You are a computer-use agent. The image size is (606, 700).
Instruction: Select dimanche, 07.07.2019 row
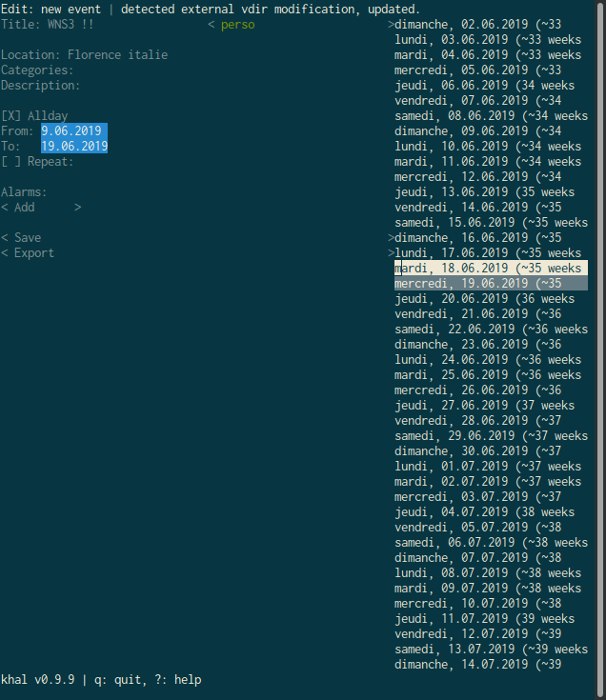491,557
